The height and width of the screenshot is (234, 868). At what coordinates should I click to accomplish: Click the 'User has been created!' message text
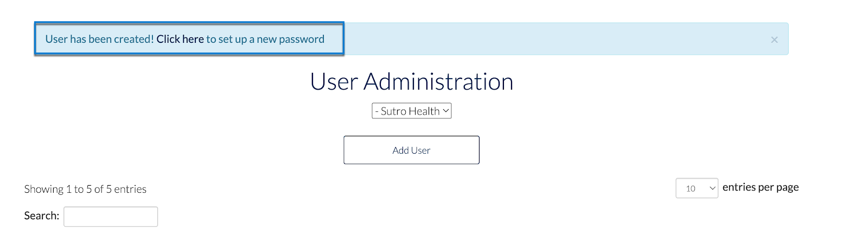click(x=99, y=39)
